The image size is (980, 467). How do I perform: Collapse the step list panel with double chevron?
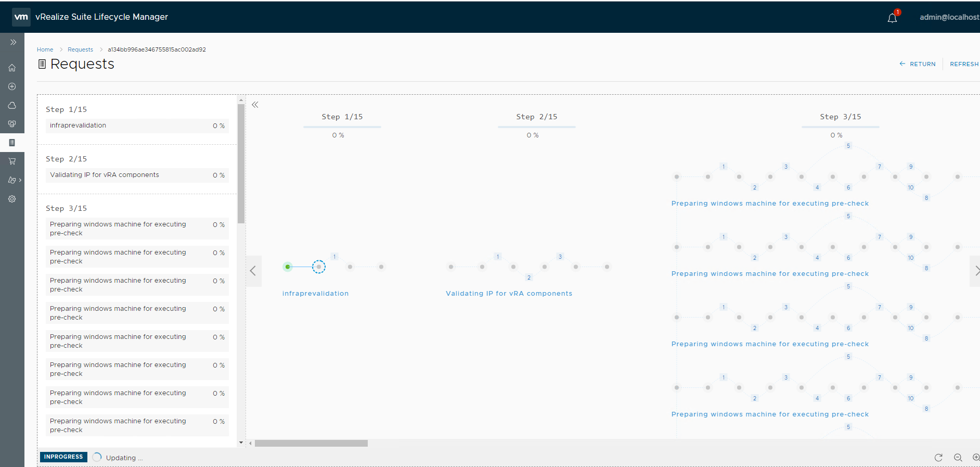pyautogui.click(x=255, y=105)
